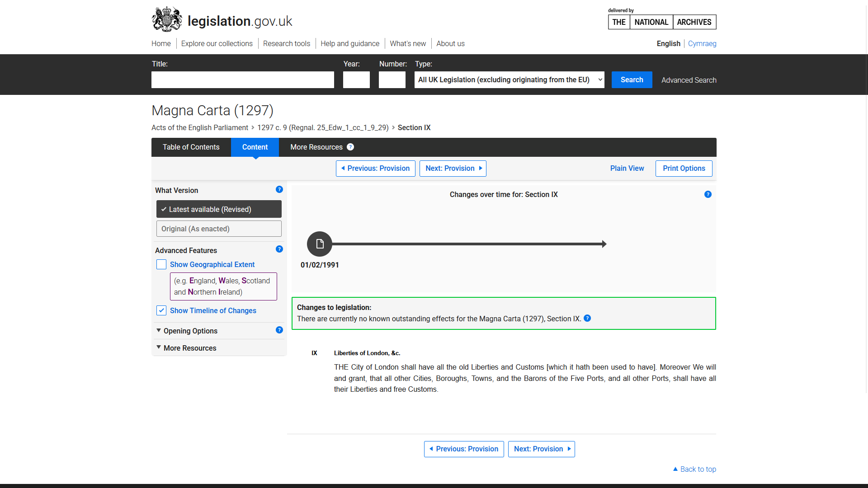Viewport: 868px width, 488px height.
Task: Open About us menu item
Action: pos(450,43)
